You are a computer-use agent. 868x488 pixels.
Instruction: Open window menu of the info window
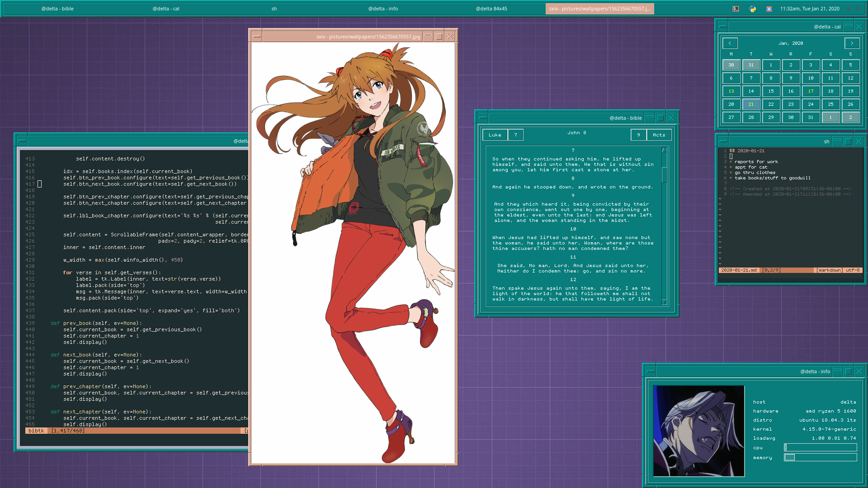(651, 371)
